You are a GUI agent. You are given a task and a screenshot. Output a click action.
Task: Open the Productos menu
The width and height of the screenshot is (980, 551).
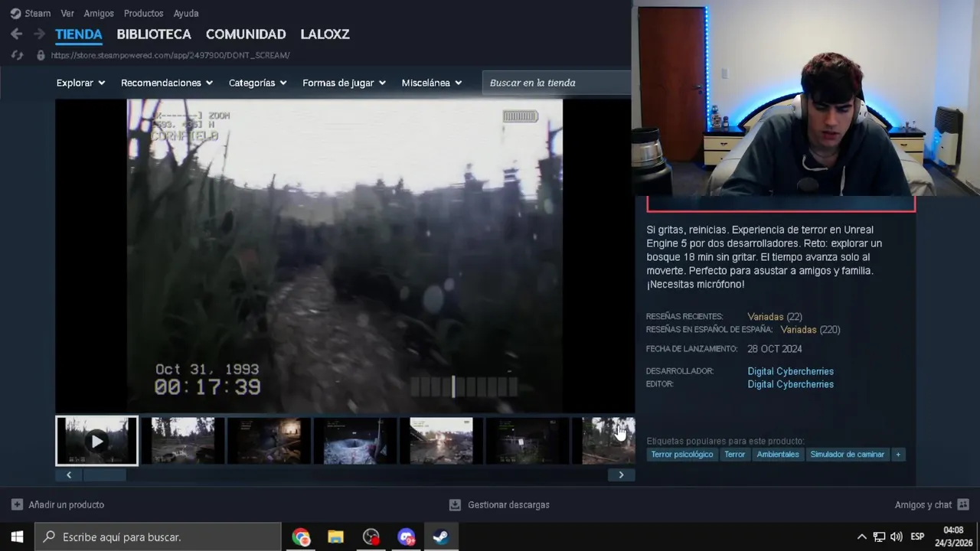pyautogui.click(x=143, y=13)
